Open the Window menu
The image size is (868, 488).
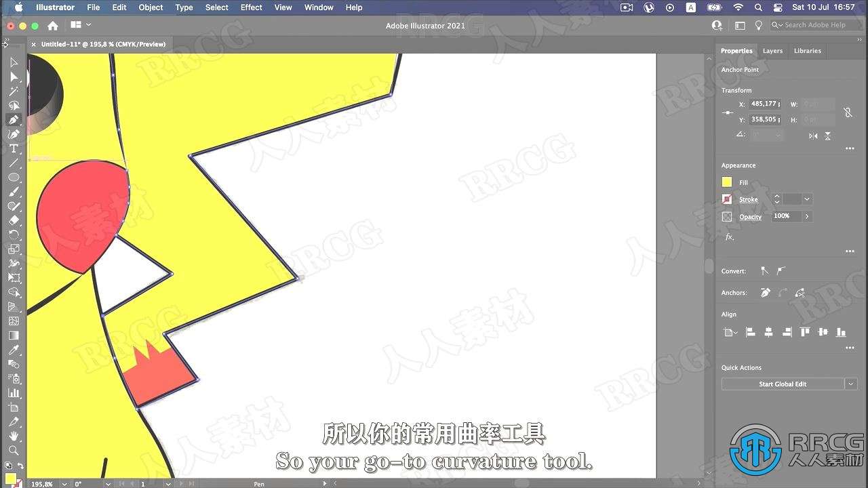pos(319,7)
